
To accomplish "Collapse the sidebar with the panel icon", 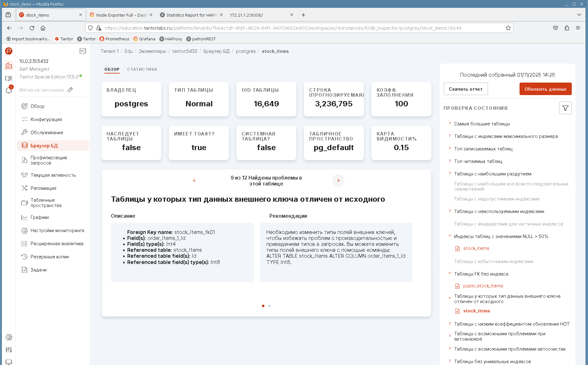I will tap(83, 51).
